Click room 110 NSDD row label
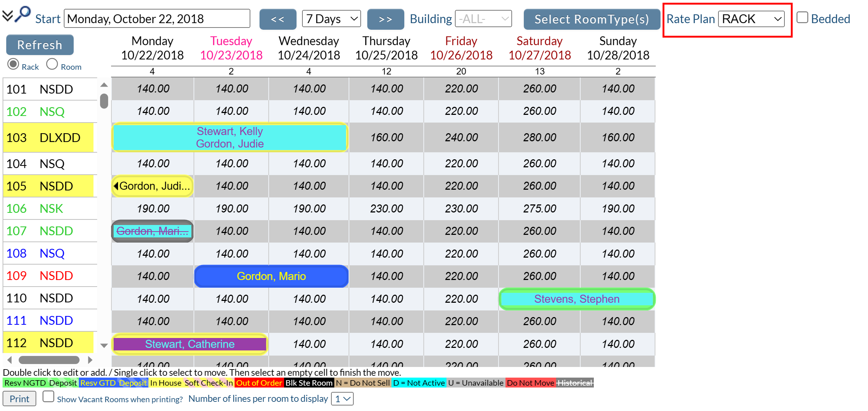868x411 pixels. pyautogui.click(x=50, y=298)
